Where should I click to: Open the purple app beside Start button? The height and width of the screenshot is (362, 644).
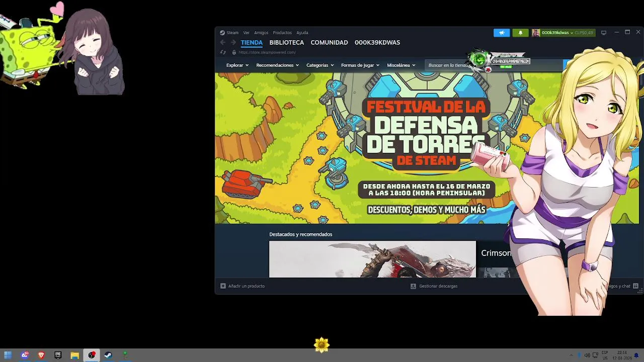(25, 355)
